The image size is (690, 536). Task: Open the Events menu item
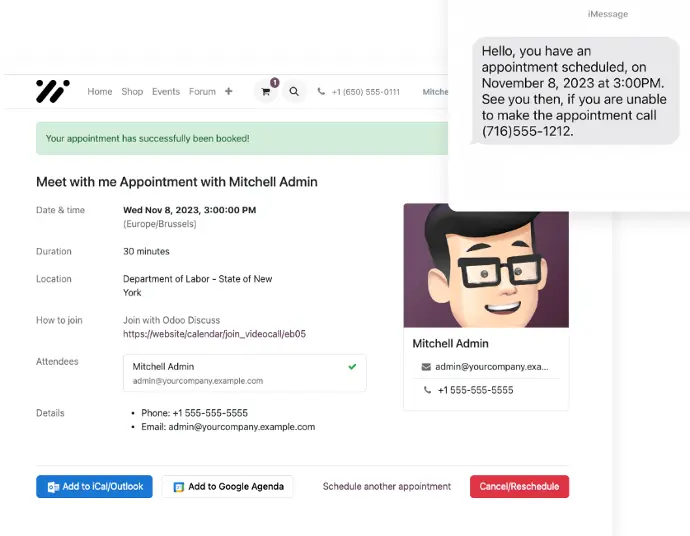coord(166,92)
